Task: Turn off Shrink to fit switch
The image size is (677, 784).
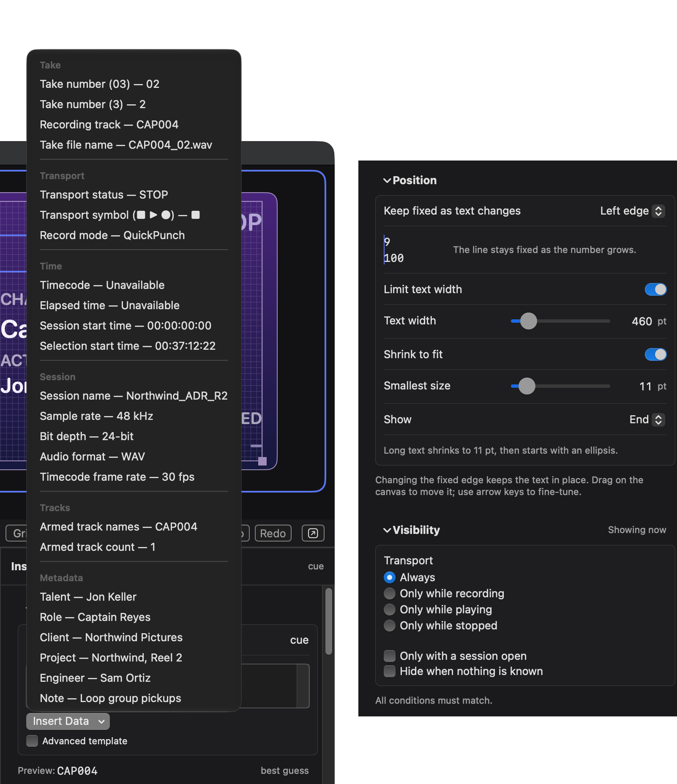Action: (x=655, y=354)
